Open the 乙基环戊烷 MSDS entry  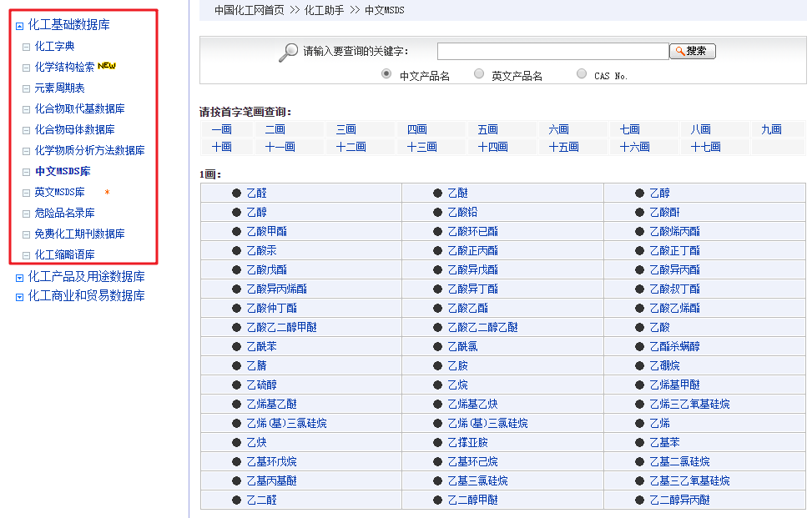coord(271,461)
